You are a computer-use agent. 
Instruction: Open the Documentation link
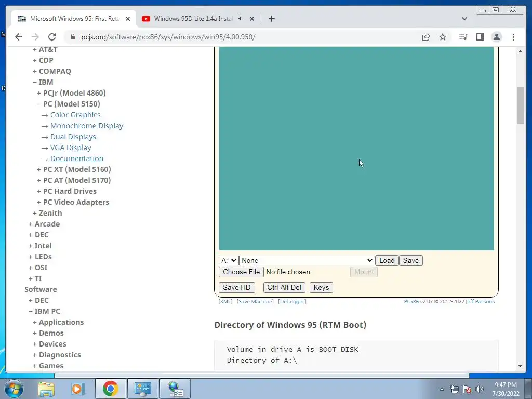coord(77,158)
